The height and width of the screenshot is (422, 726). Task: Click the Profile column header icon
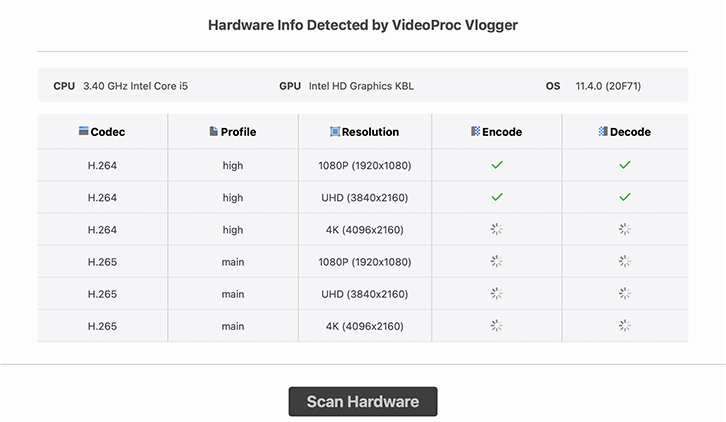213,131
